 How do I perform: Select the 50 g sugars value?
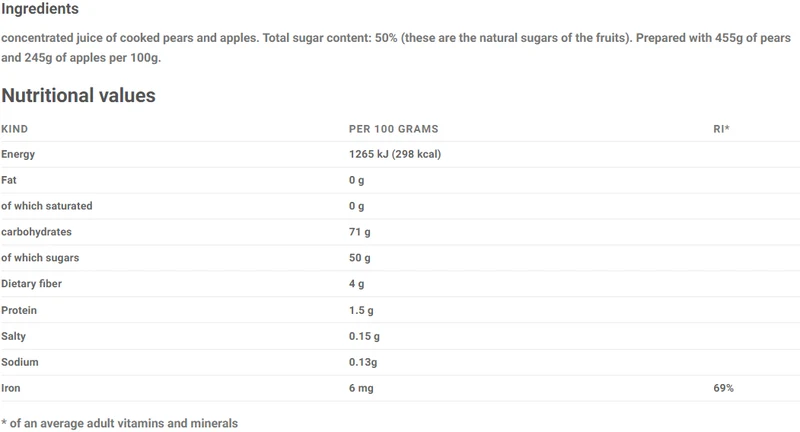coord(360,258)
